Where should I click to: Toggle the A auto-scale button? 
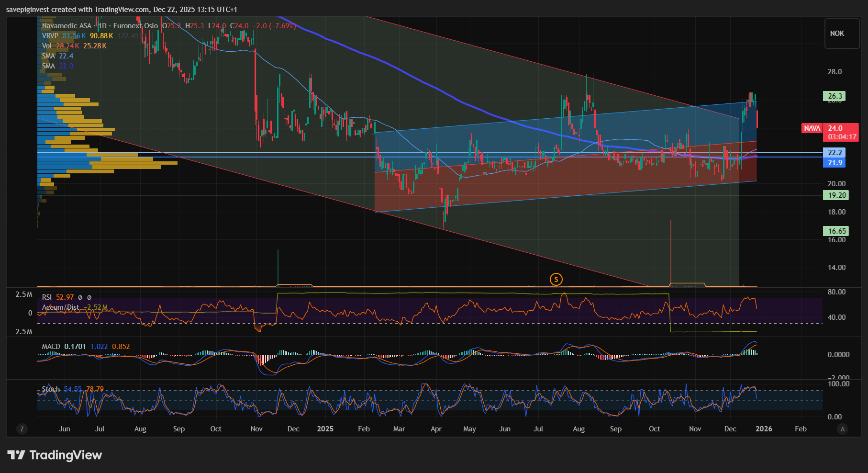[x=842, y=429]
